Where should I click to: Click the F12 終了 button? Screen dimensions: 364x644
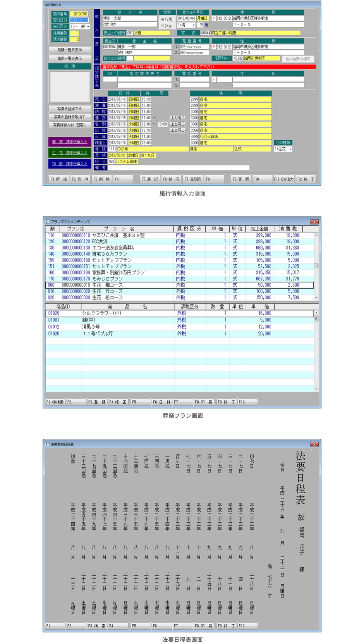[x=306, y=179]
